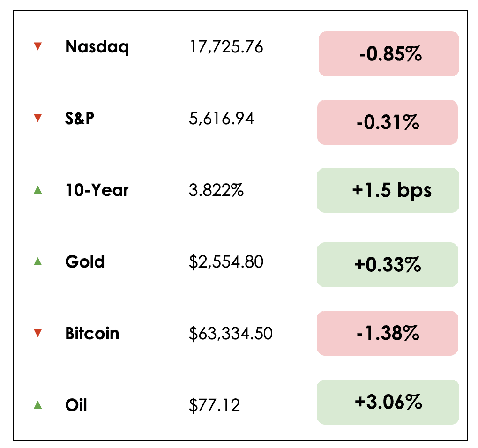The image size is (478, 448).
Task: Select the Nasdaq label
Action: (97, 47)
